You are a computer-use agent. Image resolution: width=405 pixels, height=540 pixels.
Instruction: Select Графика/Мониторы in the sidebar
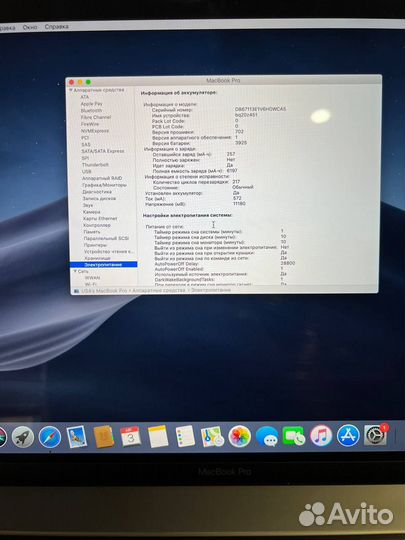104,185
